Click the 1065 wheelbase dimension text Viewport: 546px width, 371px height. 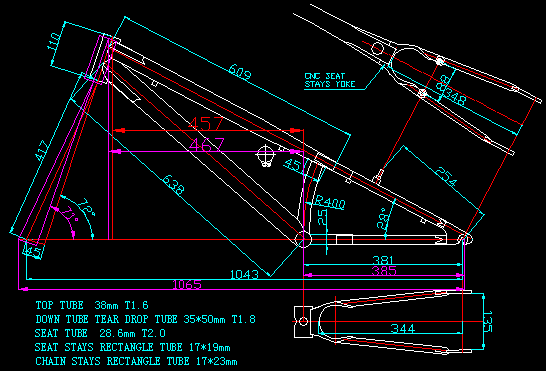tap(187, 285)
